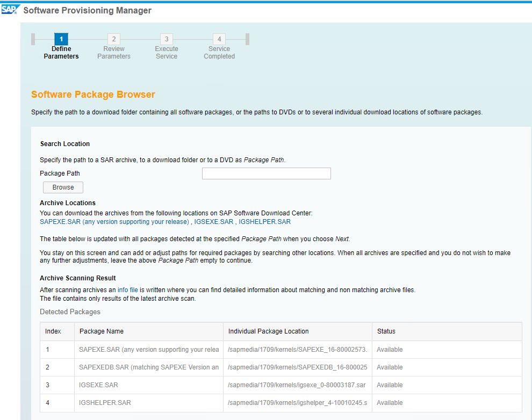Open the IGSEXE.SAR download link
The image size is (532, 420).
pyautogui.click(x=214, y=222)
